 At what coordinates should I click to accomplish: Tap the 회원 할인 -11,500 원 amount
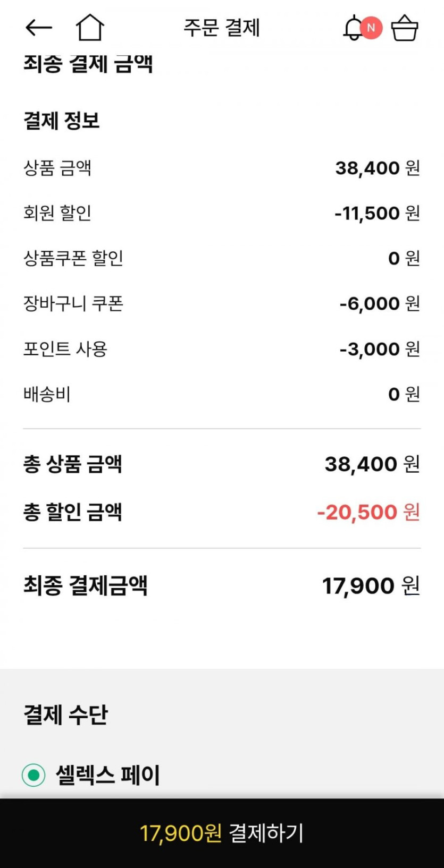(376, 214)
